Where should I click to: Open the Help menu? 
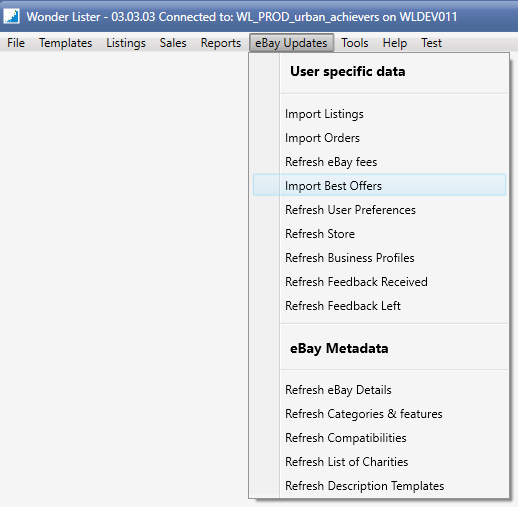pyautogui.click(x=395, y=43)
